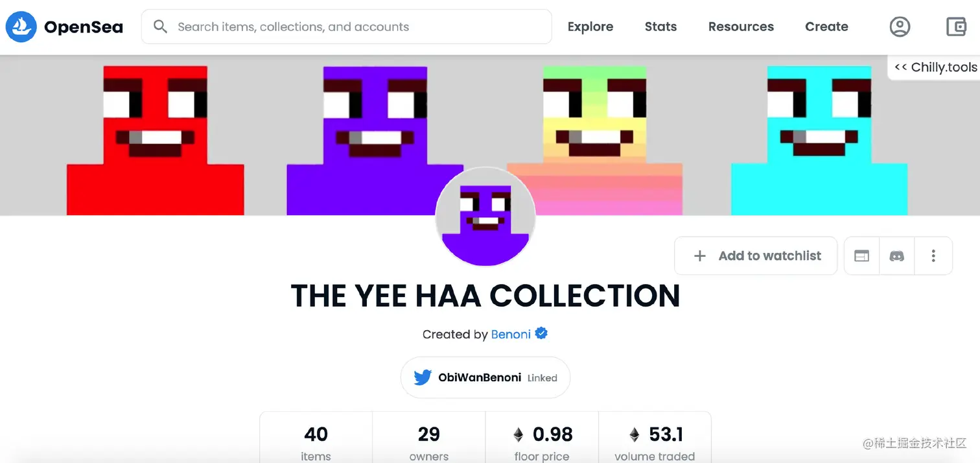The width and height of the screenshot is (980, 463).
Task: Open the Stats menu
Action: [x=660, y=27]
